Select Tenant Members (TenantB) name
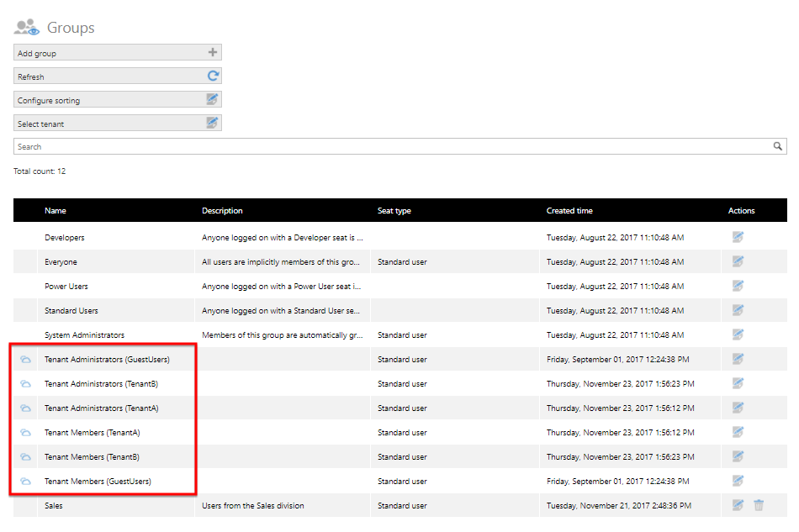 92,457
